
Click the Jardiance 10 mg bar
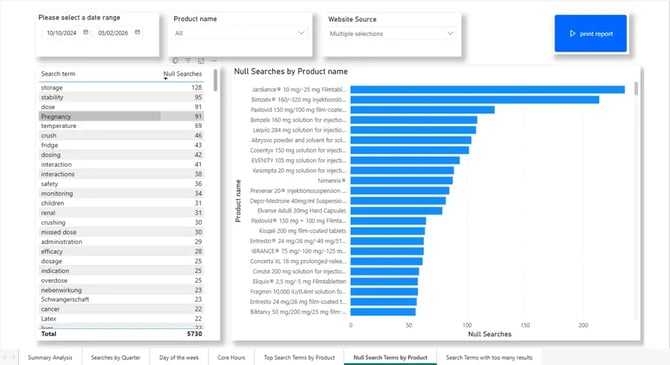488,89
